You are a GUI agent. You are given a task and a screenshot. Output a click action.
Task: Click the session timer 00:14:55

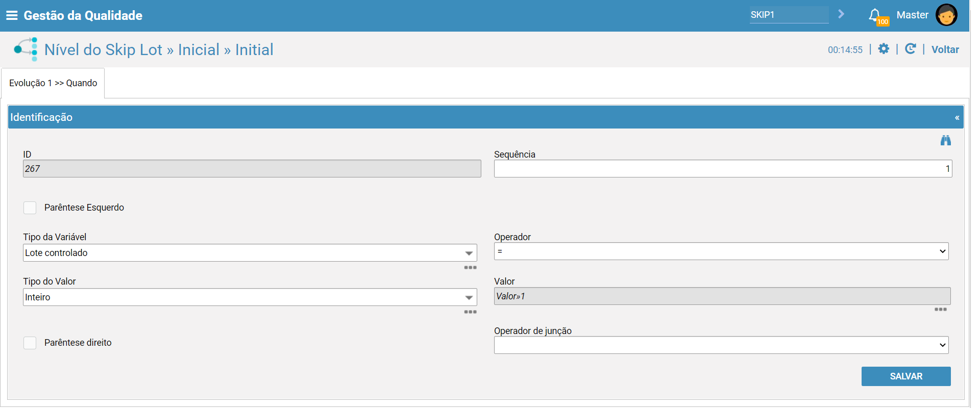pyautogui.click(x=845, y=50)
